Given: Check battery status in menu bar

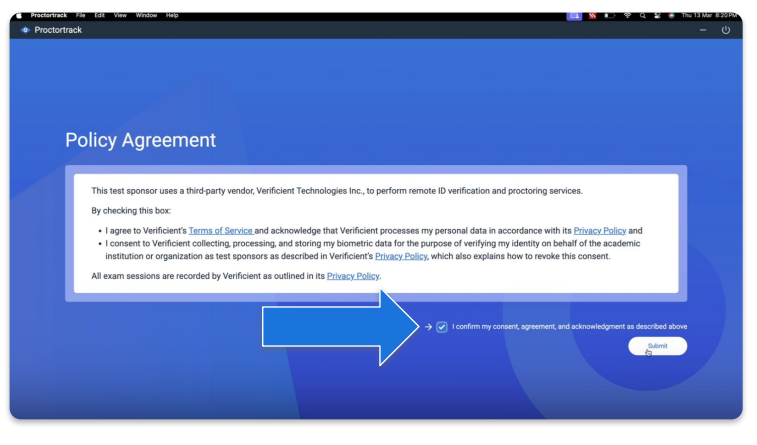Looking at the screenshot, I should (x=610, y=15).
